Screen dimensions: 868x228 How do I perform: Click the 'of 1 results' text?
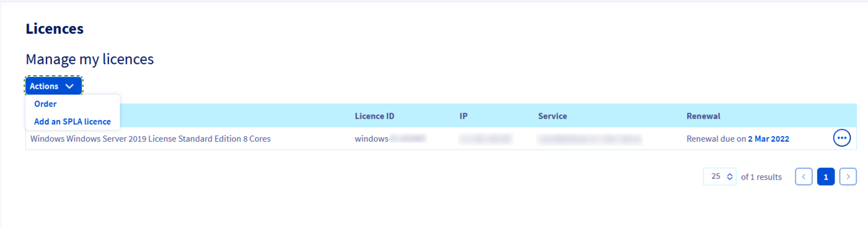coord(761,177)
